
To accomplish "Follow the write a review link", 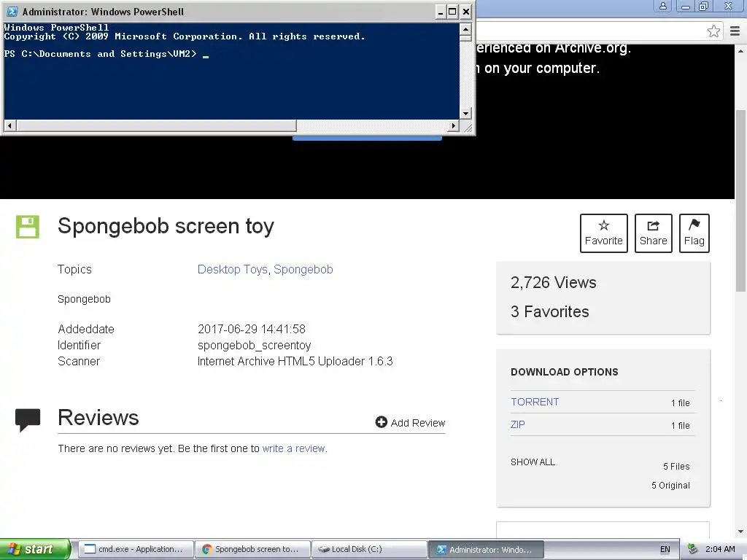I will [x=294, y=448].
